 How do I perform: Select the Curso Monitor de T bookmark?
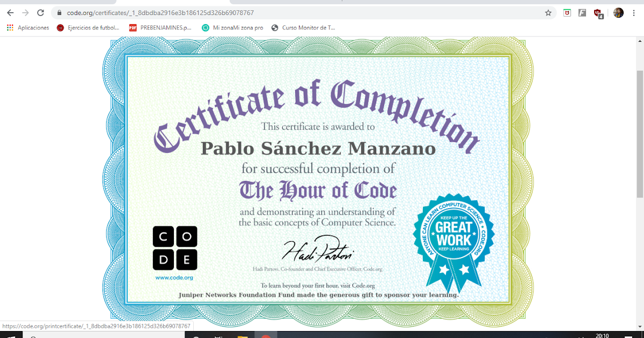coord(303,27)
